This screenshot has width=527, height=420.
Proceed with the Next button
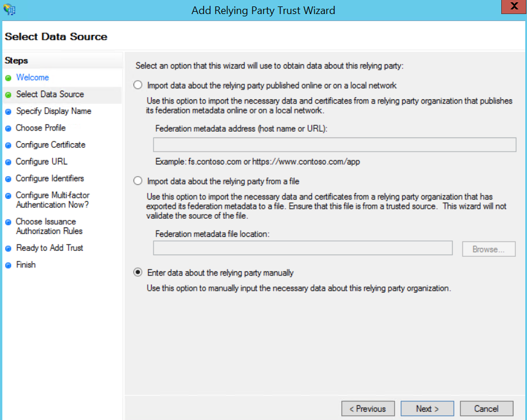coord(427,408)
